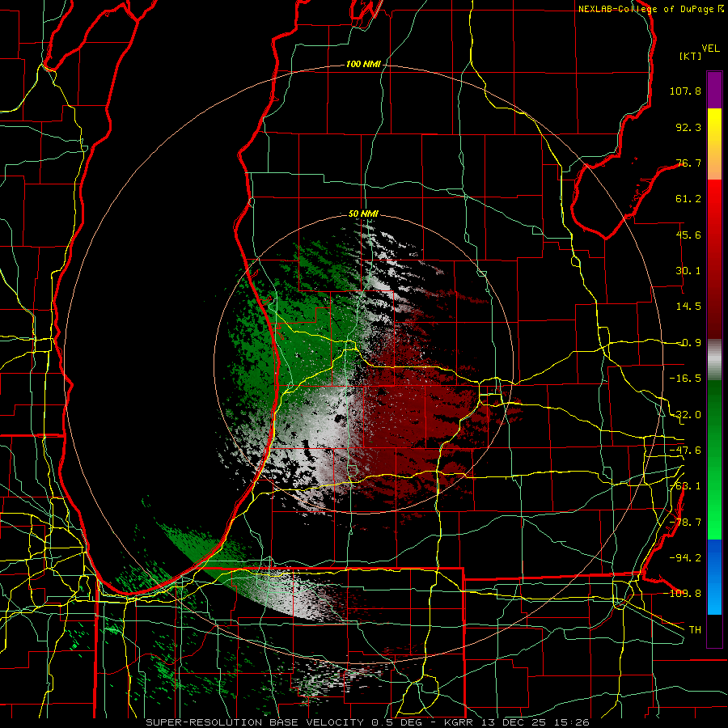728x728 pixels.
Task: Select the 30.1 scale value
Action: 688,271
